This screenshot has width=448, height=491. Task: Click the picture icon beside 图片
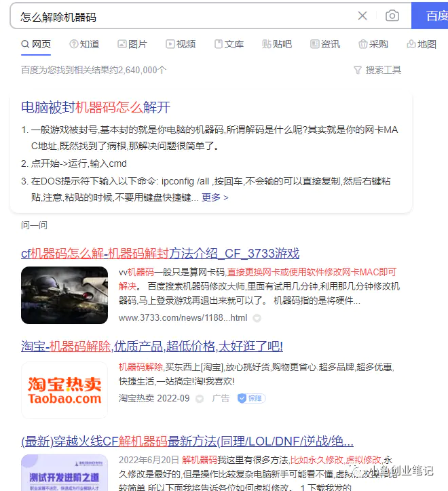[122, 44]
